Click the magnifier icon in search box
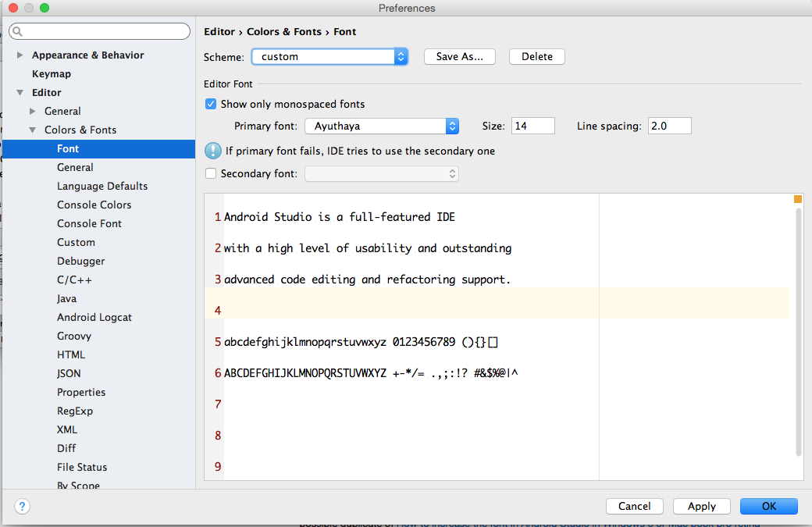The image size is (812, 527). click(x=18, y=31)
